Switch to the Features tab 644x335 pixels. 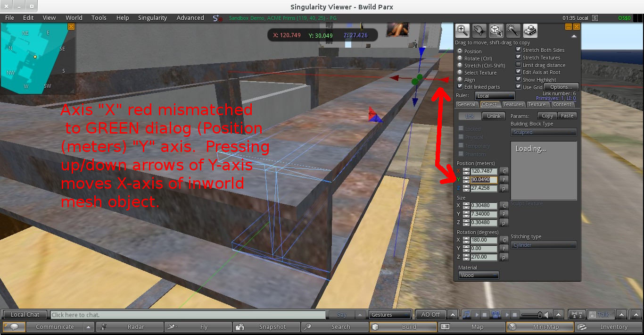[x=513, y=104]
